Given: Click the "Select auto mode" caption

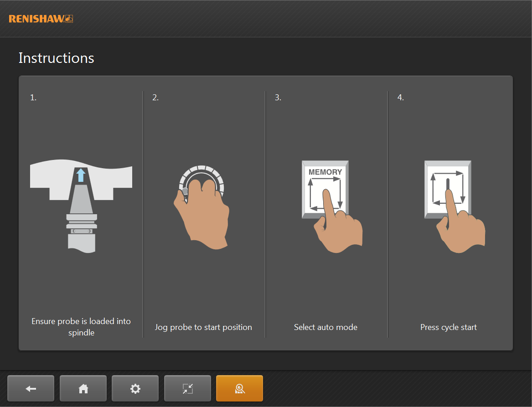Looking at the screenshot, I should coord(325,327).
